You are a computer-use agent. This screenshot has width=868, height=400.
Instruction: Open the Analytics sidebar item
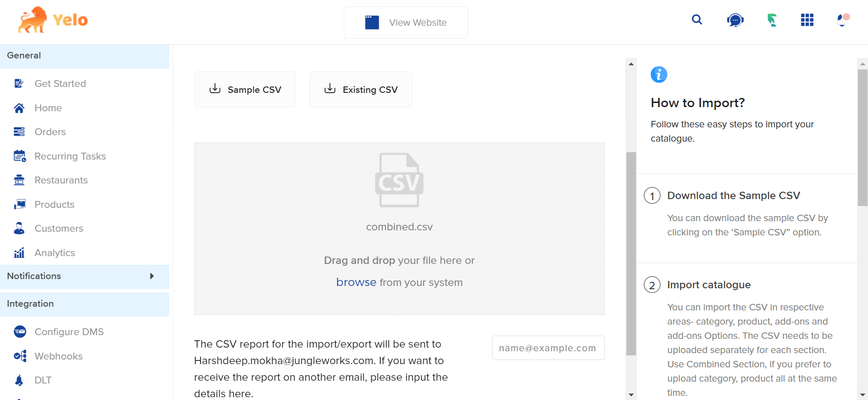tap(55, 253)
